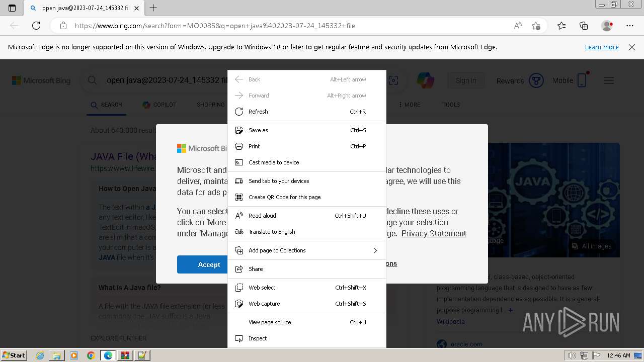This screenshot has height=362, width=644.
Task: Open visual search camera icon
Action: 393,80
